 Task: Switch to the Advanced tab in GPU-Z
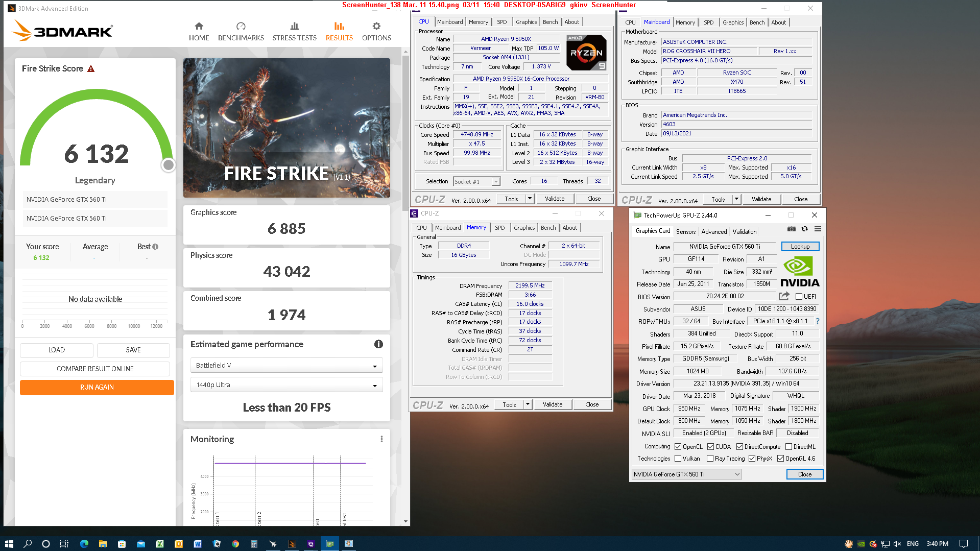(713, 232)
